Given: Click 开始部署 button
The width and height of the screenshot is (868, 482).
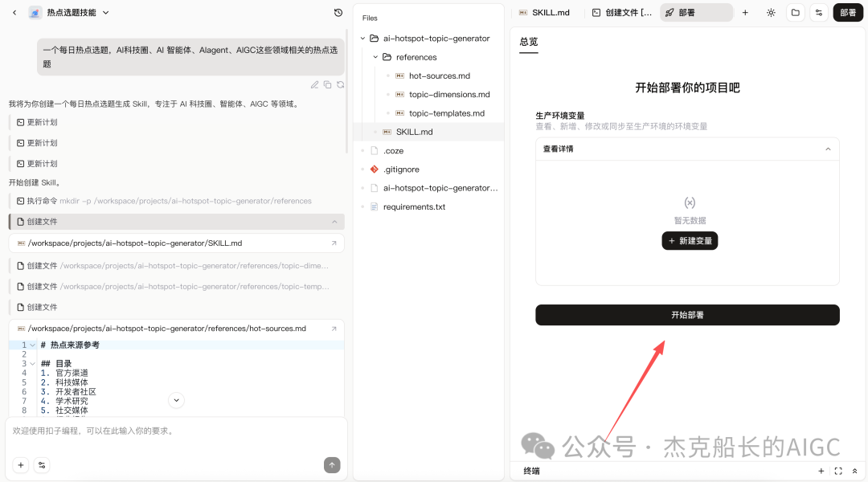Looking at the screenshot, I should (687, 315).
